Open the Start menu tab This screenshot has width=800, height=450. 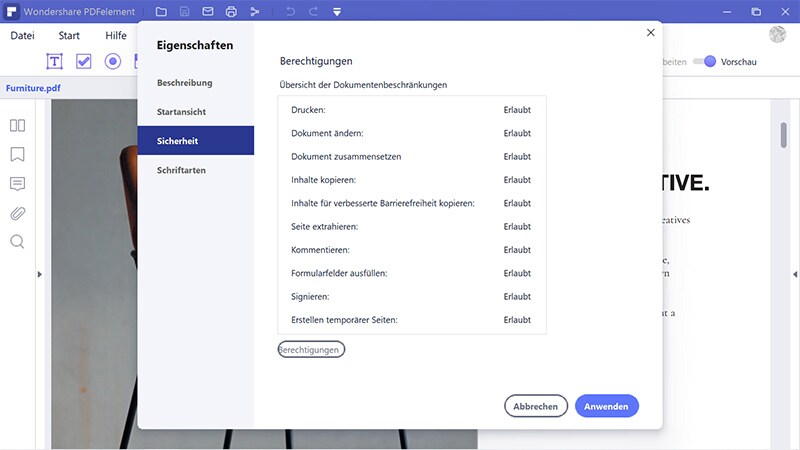tap(69, 35)
